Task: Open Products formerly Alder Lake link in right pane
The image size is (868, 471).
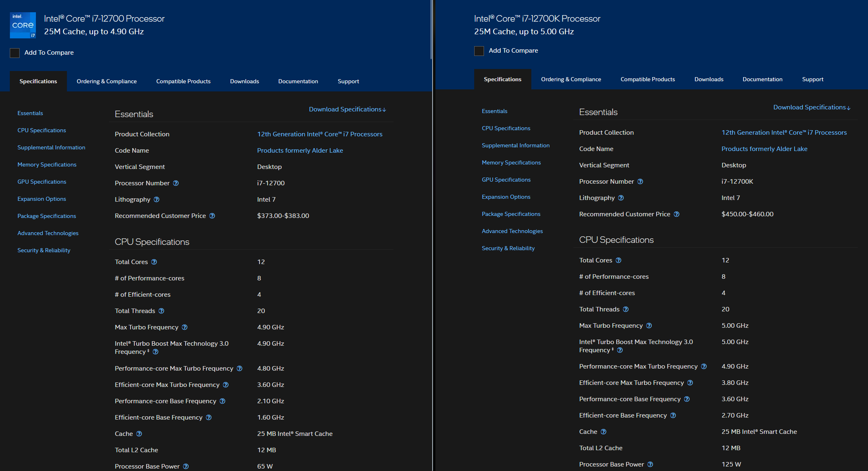Action: [x=764, y=149]
